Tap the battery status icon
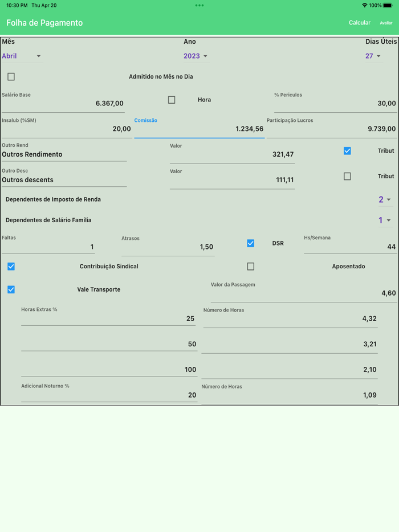Image resolution: width=399 pixels, height=532 pixels. [x=388, y=6]
